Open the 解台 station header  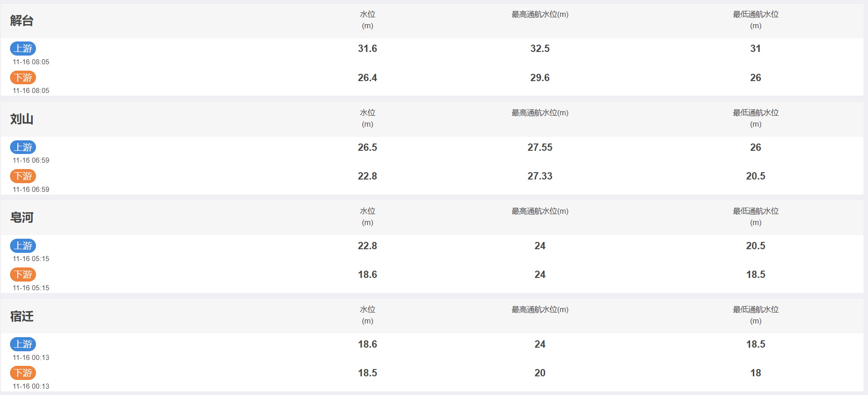[22, 21]
